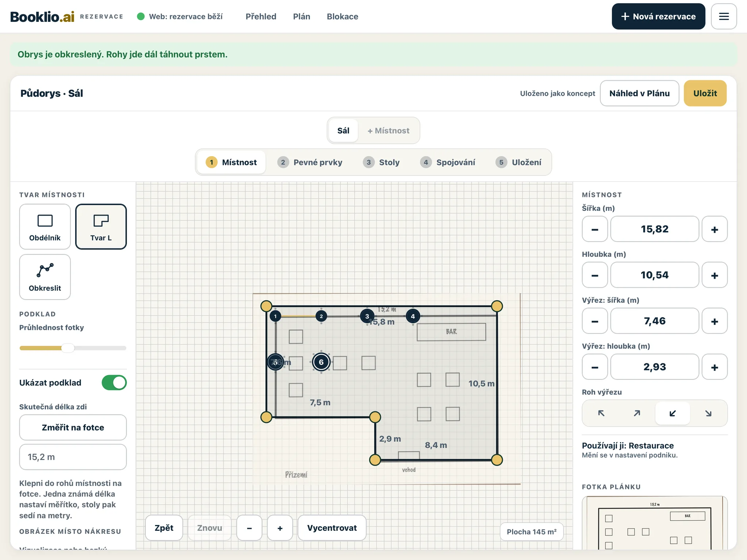Open the Pevné prvky step
The height and width of the screenshot is (560, 747).
(310, 162)
